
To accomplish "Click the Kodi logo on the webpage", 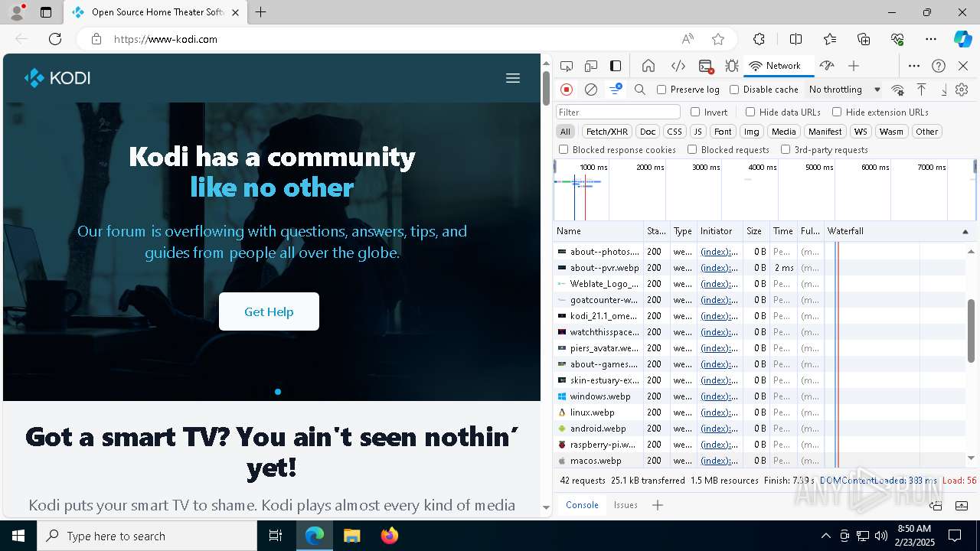I will [x=57, y=78].
